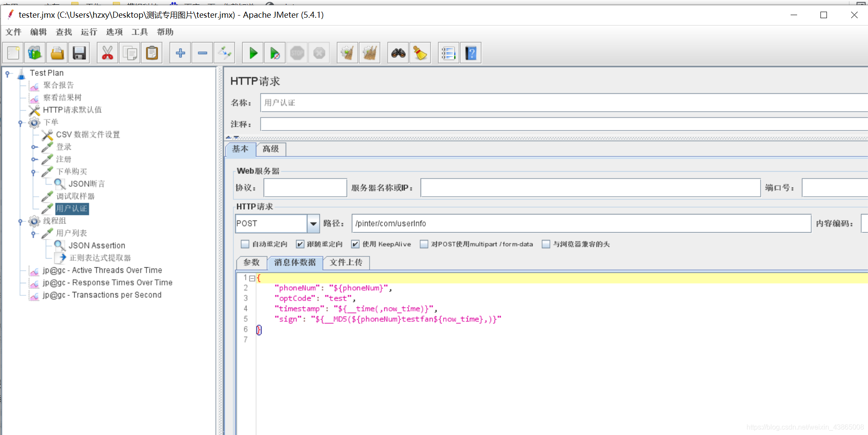Select jp@gc - Active Threads Over Time
The width and height of the screenshot is (868, 435).
click(102, 270)
